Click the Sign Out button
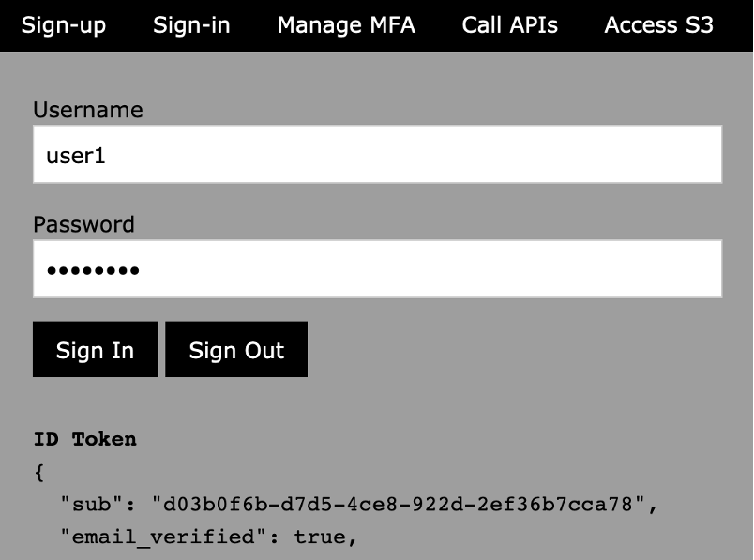Viewport: 754px width, 560px height. point(236,349)
